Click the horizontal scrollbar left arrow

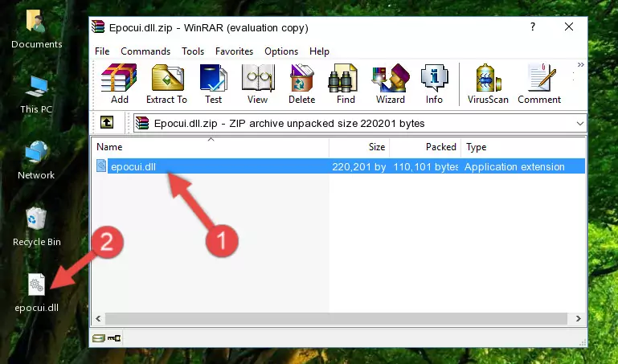point(99,318)
